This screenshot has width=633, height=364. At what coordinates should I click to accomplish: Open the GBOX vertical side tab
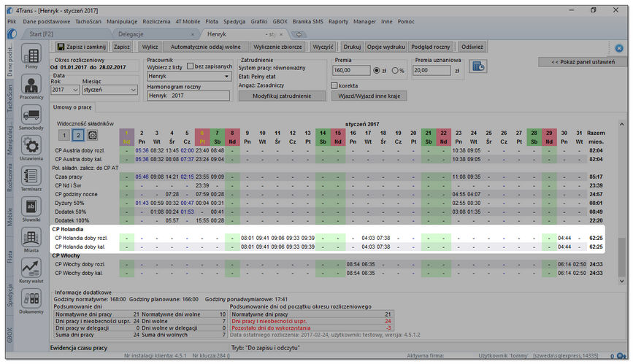(10, 336)
